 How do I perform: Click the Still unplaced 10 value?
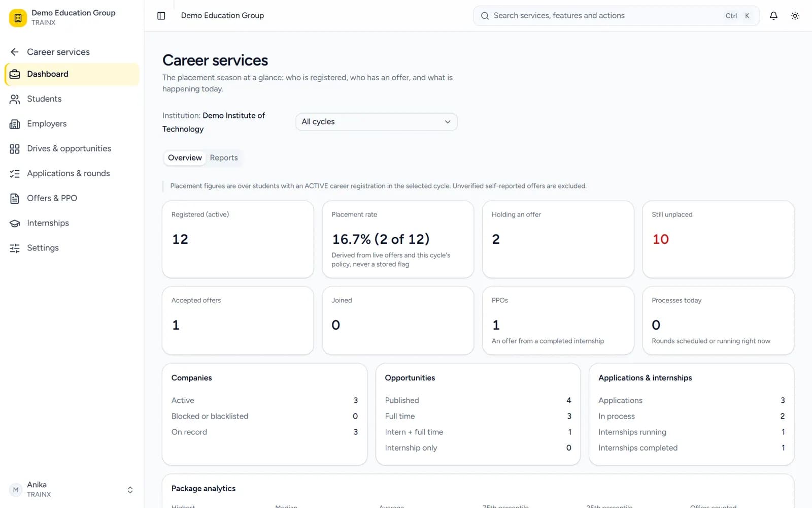tap(660, 239)
